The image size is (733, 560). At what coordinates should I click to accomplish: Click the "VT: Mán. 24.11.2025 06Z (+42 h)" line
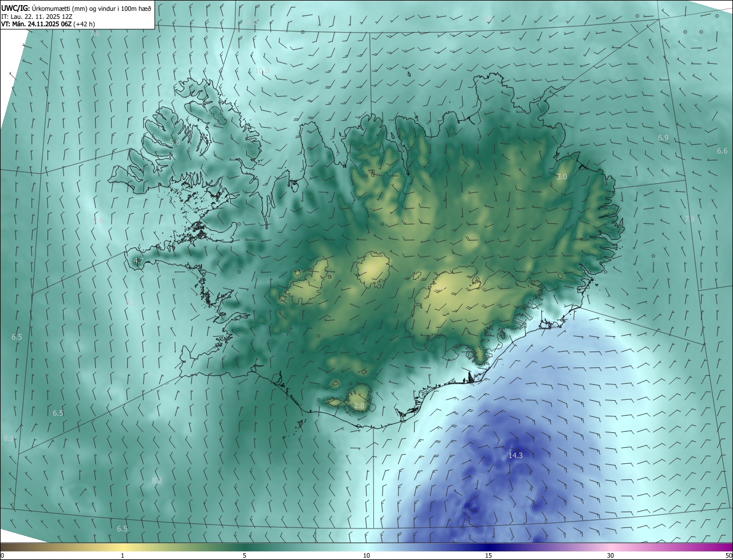coord(48,23)
